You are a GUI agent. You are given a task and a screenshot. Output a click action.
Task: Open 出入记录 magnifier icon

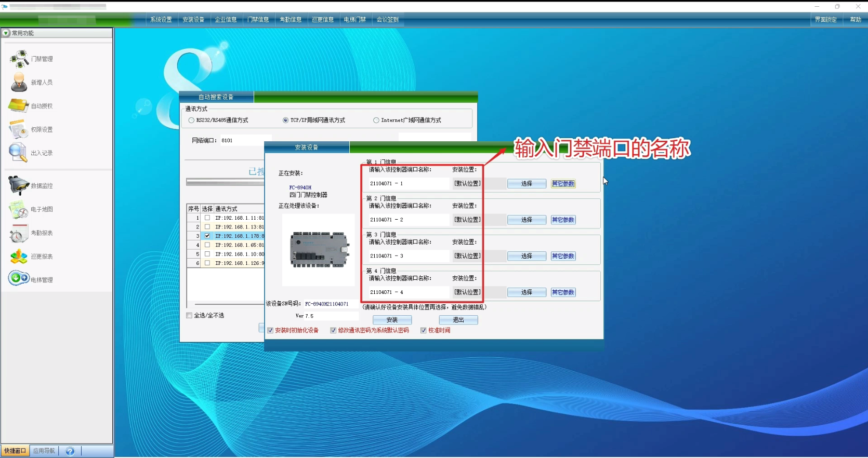pyautogui.click(x=19, y=153)
